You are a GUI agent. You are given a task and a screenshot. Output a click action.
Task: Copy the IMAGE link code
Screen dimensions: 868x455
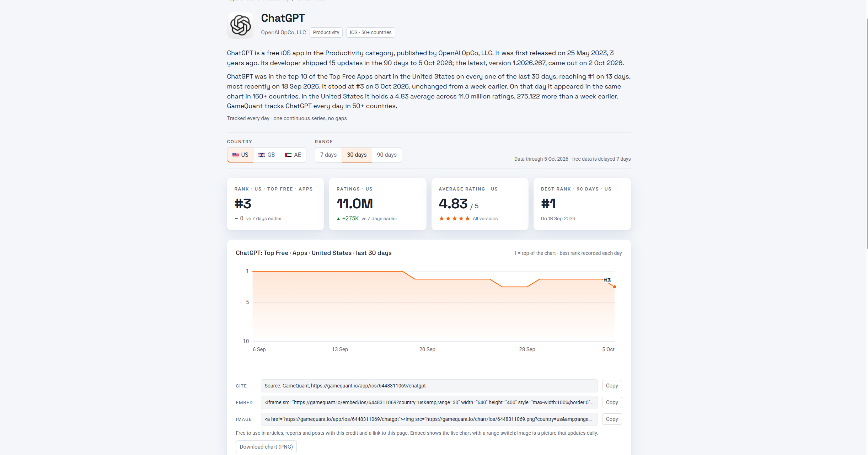click(x=612, y=419)
